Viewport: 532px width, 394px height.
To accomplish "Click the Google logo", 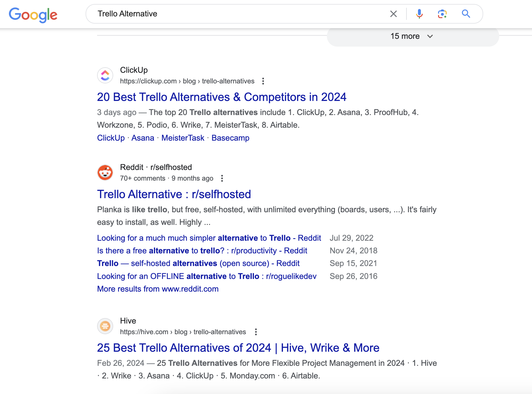I will point(33,14).
